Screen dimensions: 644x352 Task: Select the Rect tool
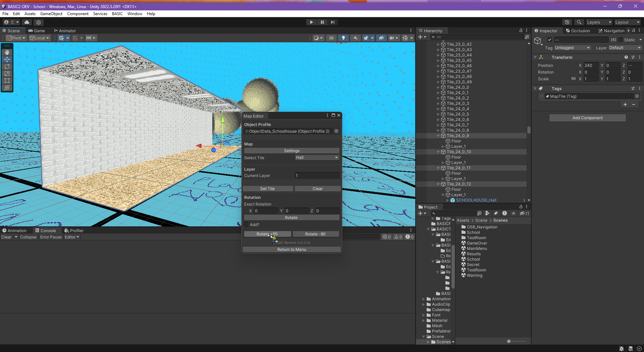7,81
